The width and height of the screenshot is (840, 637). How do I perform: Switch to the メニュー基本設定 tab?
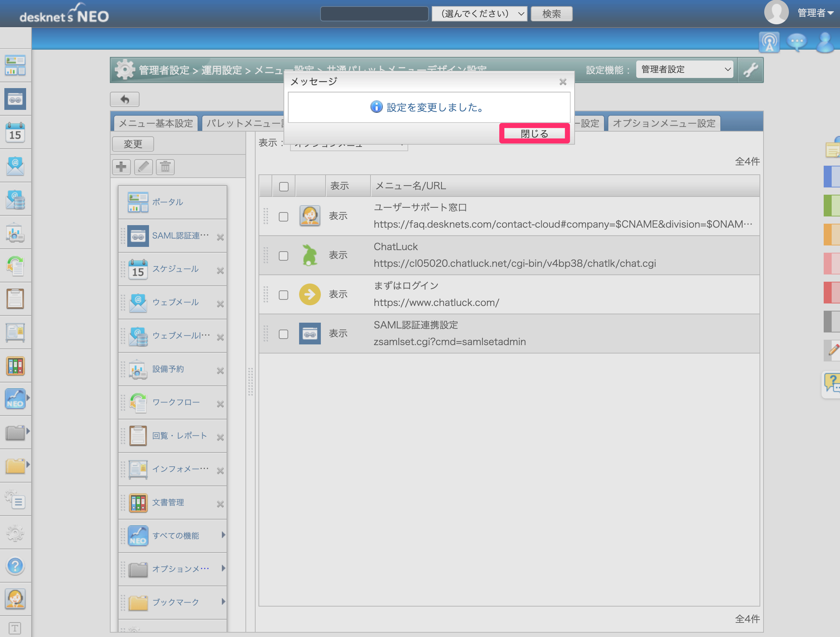coord(156,124)
